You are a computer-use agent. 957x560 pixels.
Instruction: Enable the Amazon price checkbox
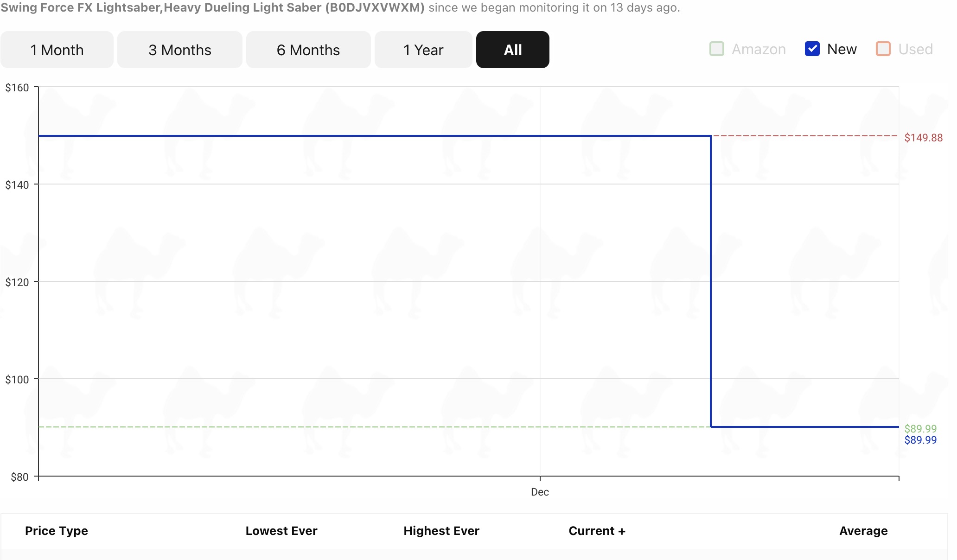pos(716,49)
